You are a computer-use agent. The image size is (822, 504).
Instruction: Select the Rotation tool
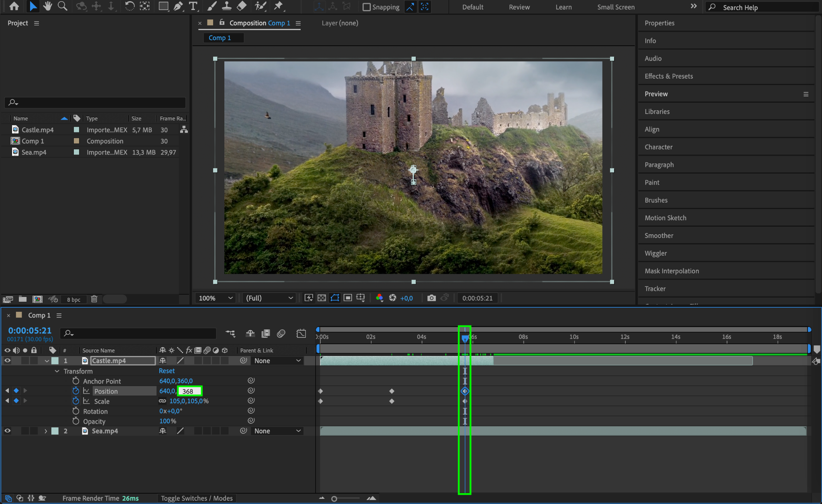coord(129,6)
